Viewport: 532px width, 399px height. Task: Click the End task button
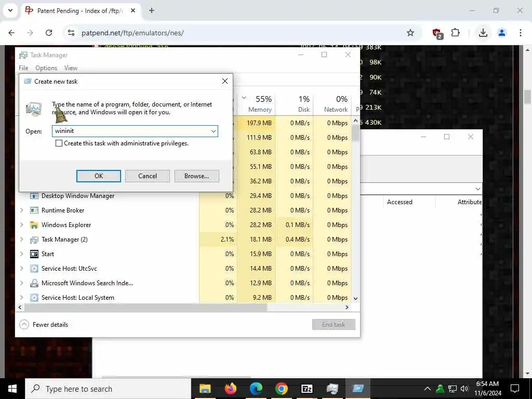tap(334, 325)
